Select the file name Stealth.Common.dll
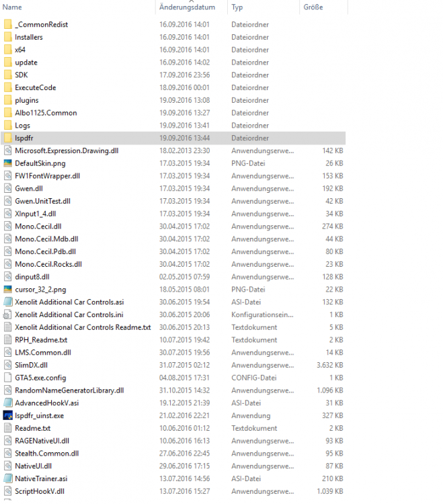The image size is (443, 504). click(46, 454)
